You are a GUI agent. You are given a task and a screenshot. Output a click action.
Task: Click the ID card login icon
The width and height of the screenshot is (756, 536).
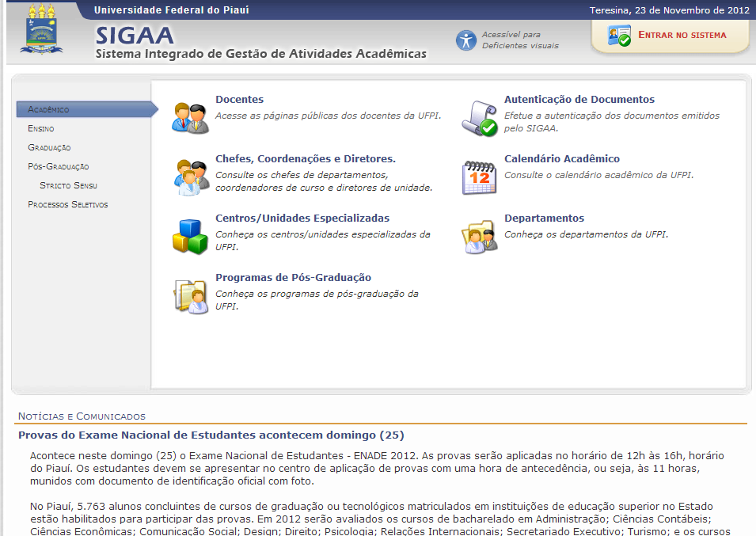pos(619,36)
